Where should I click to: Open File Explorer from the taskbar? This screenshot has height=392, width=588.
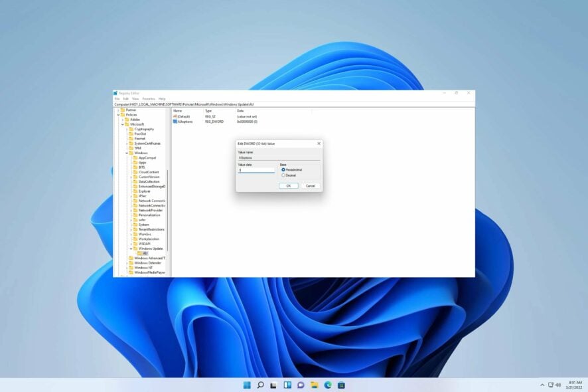click(315, 385)
